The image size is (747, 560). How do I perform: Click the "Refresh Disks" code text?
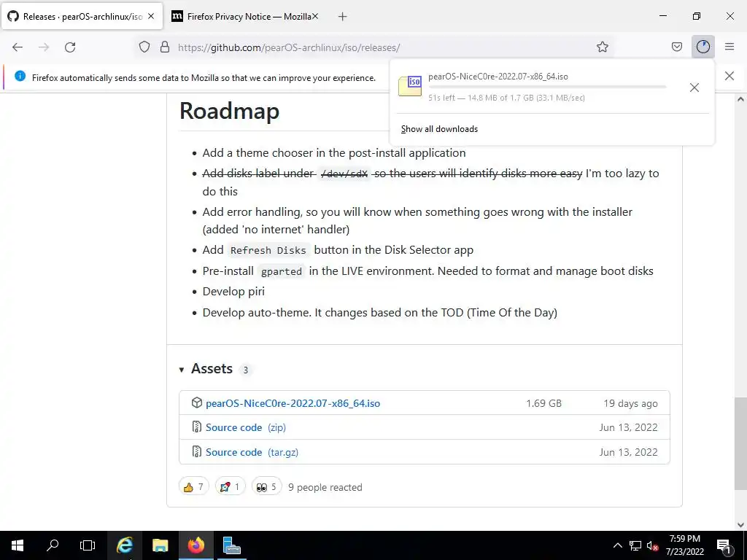[x=268, y=250]
